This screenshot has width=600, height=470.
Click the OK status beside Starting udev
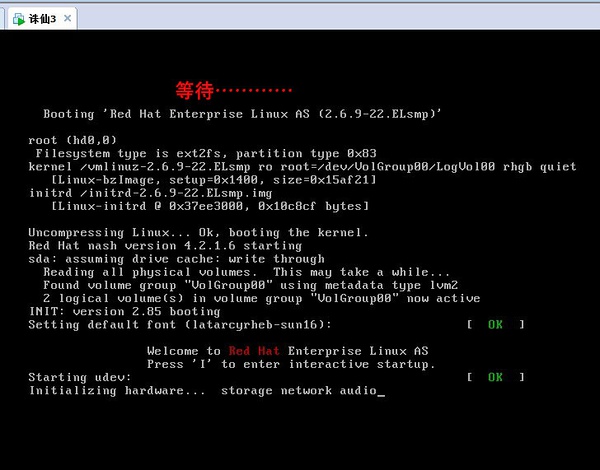click(x=495, y=377)
